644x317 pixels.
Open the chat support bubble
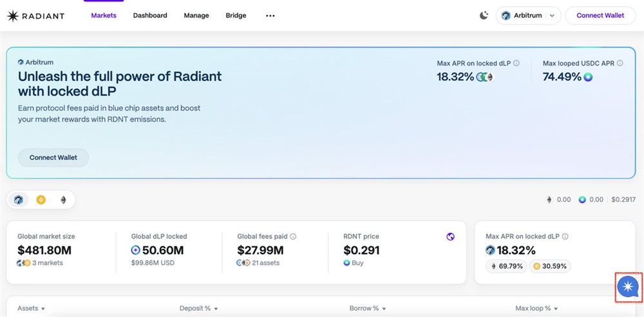(627, 287)
